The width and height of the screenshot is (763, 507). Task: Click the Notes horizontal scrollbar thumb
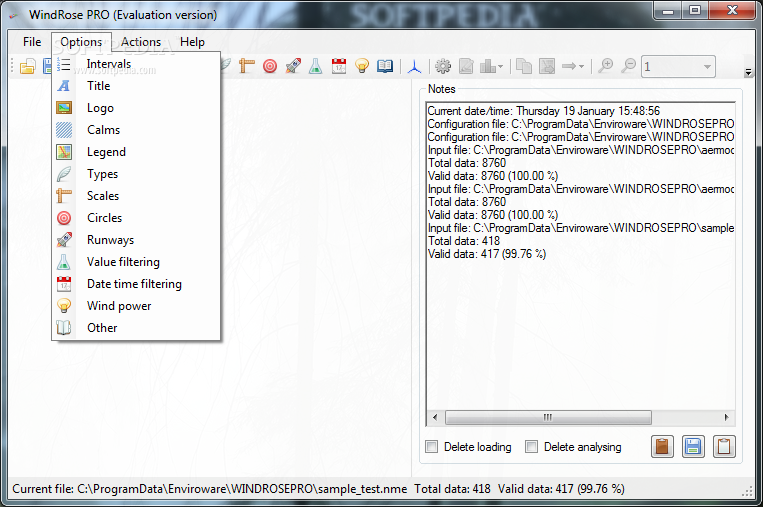tap(548, 417)
